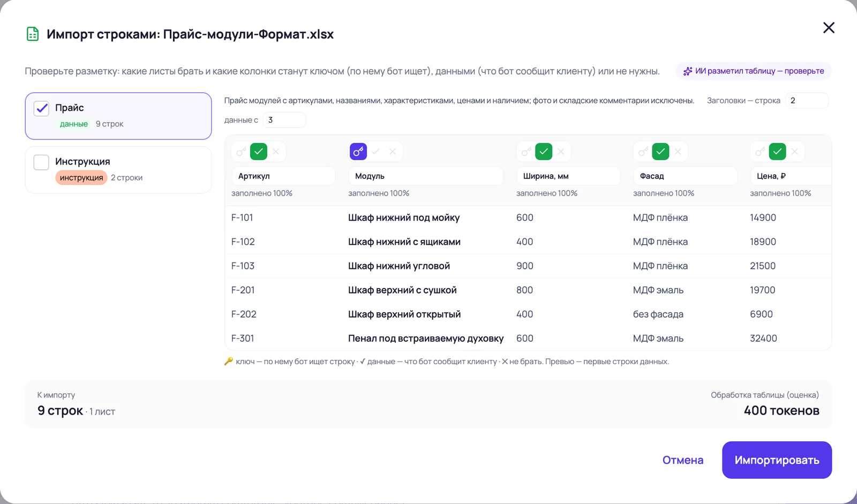Set Ширина, мм column as key
Viewport: 857px width, 504px height.
click(527, 152)
